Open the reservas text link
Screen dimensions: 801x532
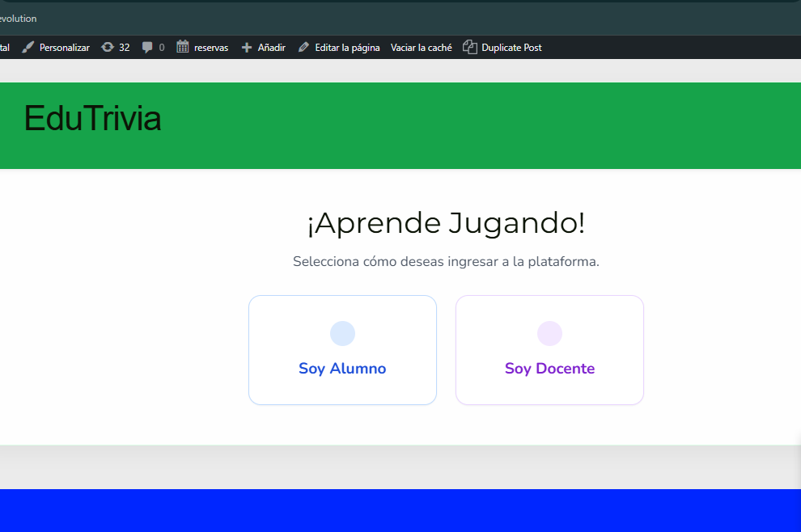(211, 48)
